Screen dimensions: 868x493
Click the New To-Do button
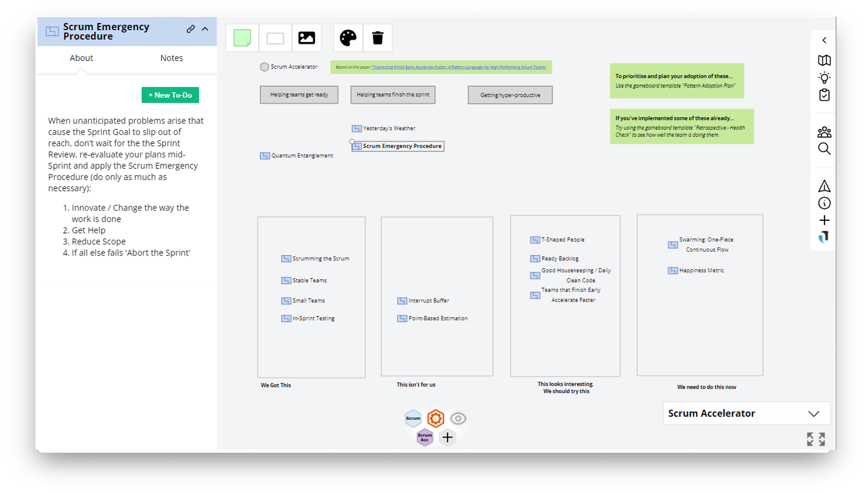pyautogui.click(x=169, y=95)
